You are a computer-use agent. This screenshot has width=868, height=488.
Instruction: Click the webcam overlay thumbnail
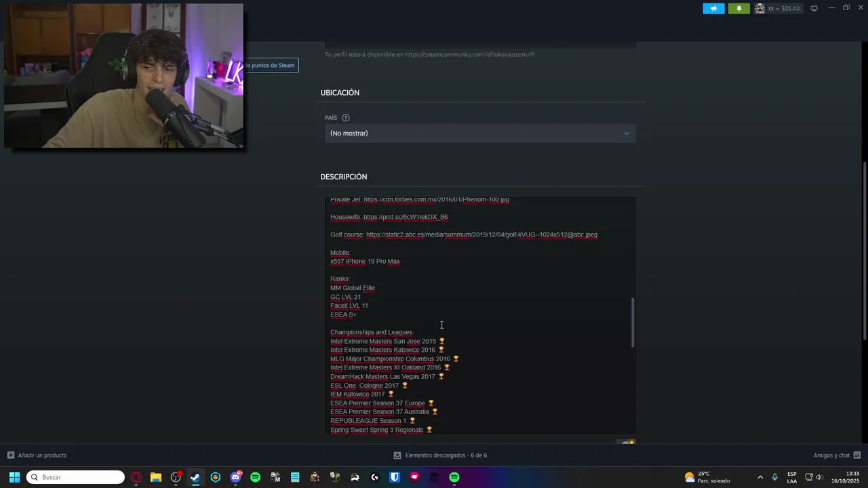(x=123, y=75)
